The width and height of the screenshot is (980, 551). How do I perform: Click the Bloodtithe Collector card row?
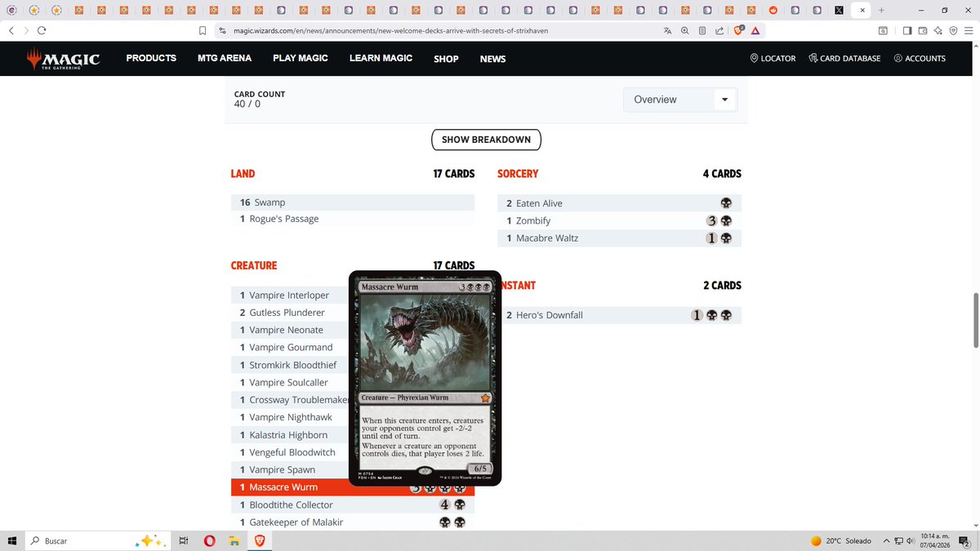click(x=353, y=505)
